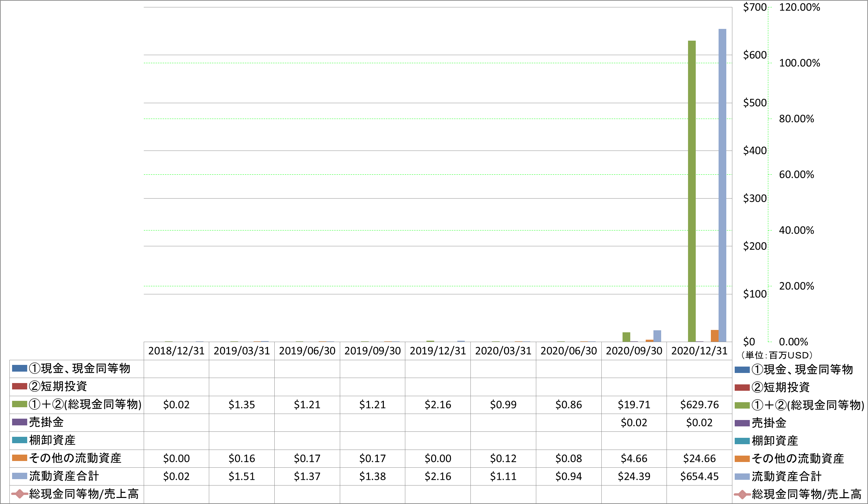Click the light blue 流動資産合計 swatch in the left legend

(x=19, y=476)
